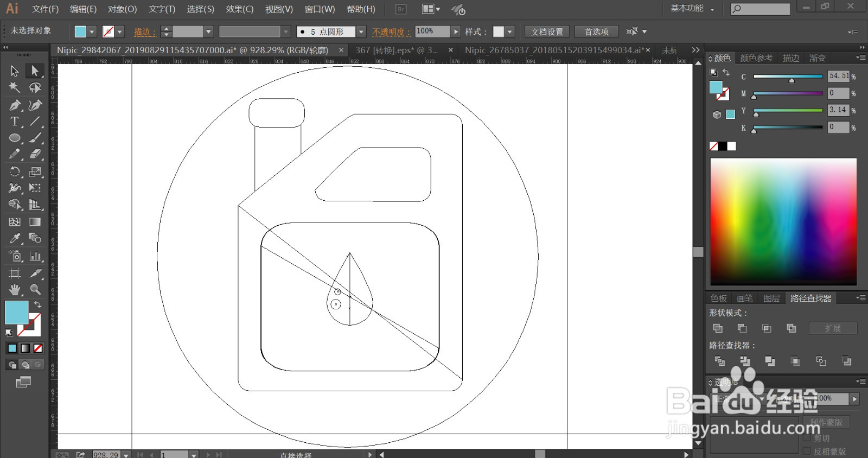The width and height of the screenshot is (868, 458).
Task: Select the Scale tool
Action: point(35,171)
